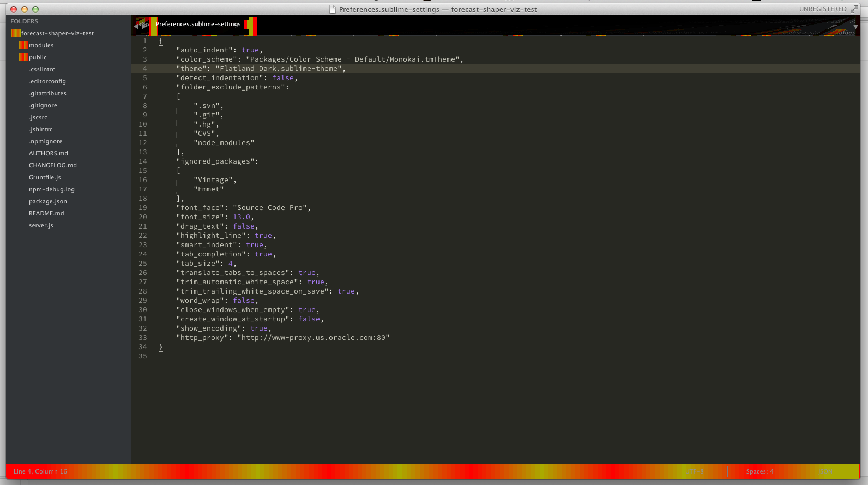
Task: Click line number 1 in the gutter
Action: (145, 41)
